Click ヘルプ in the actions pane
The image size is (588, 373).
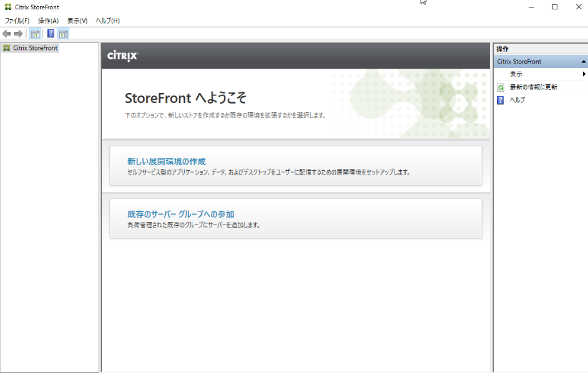point(517,100)
